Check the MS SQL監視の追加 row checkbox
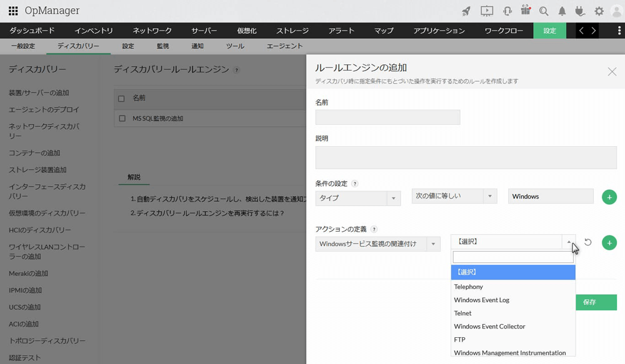This screenshot has width=625, height=364. [x=121, y=118]
